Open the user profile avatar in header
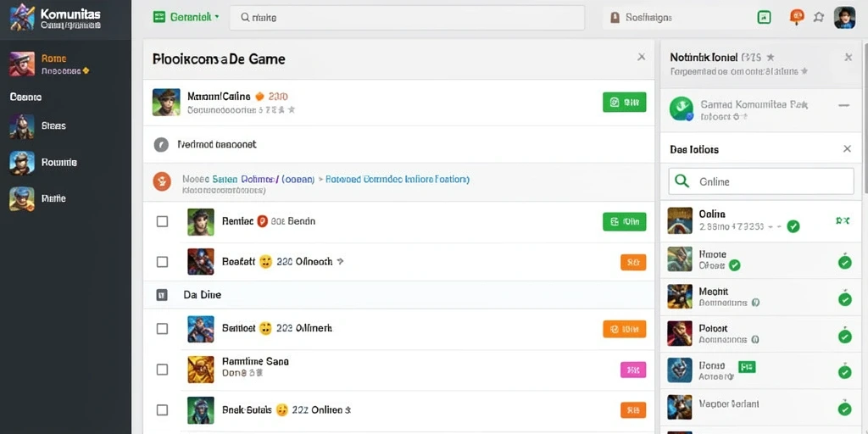The image size is (868, 434). (844, 17)
